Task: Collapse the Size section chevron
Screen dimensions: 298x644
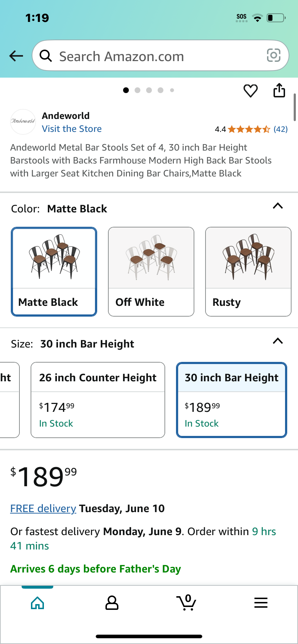Action: click(278, 341)
